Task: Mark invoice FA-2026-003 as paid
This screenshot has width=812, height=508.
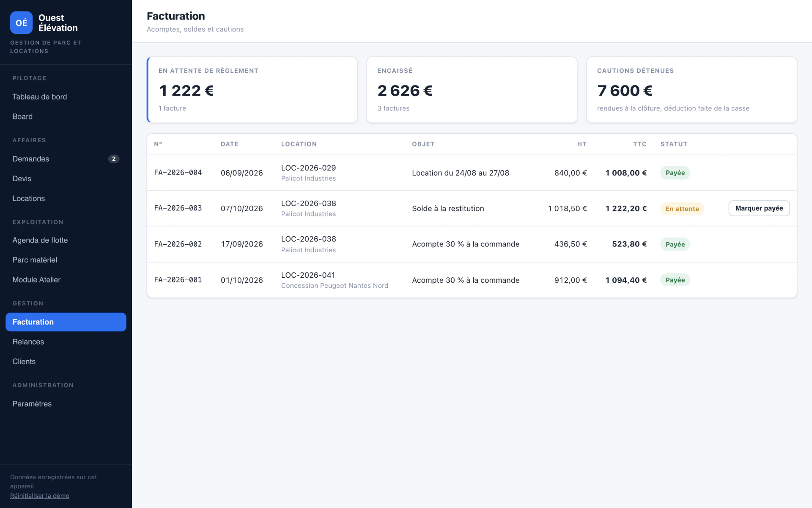Action: [759, 208]
